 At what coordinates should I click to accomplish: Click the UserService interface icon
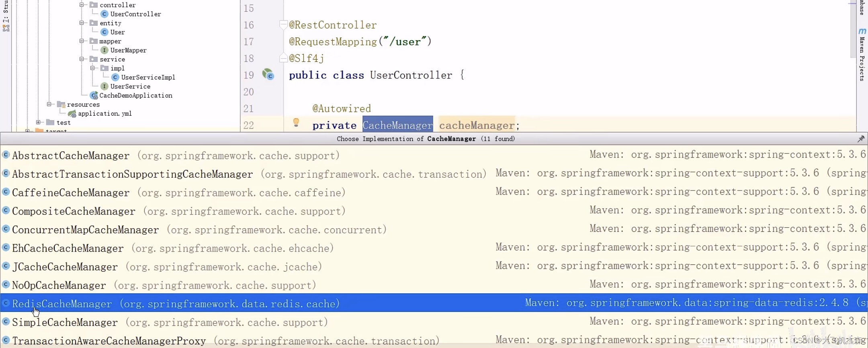(x=104, y=86)
